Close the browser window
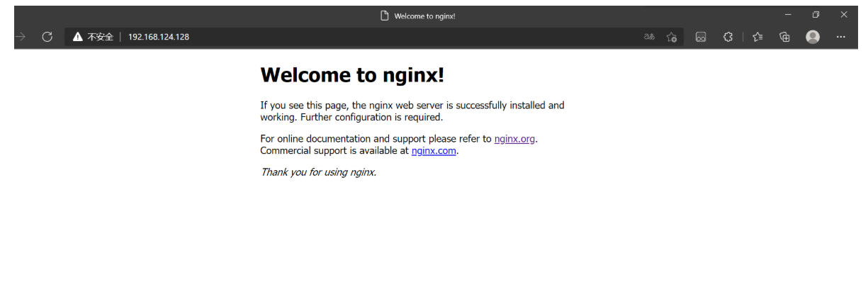Screen dimensions: 868x292 844,15
